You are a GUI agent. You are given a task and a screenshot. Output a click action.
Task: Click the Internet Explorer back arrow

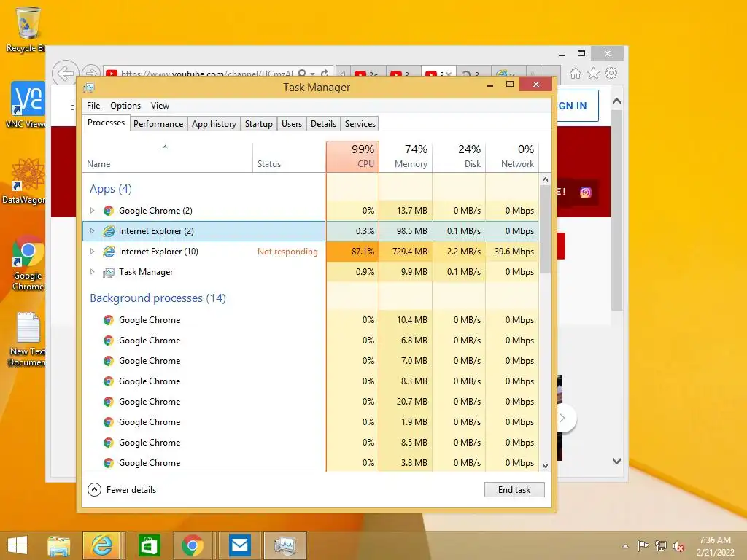click(x=65, y=73)
